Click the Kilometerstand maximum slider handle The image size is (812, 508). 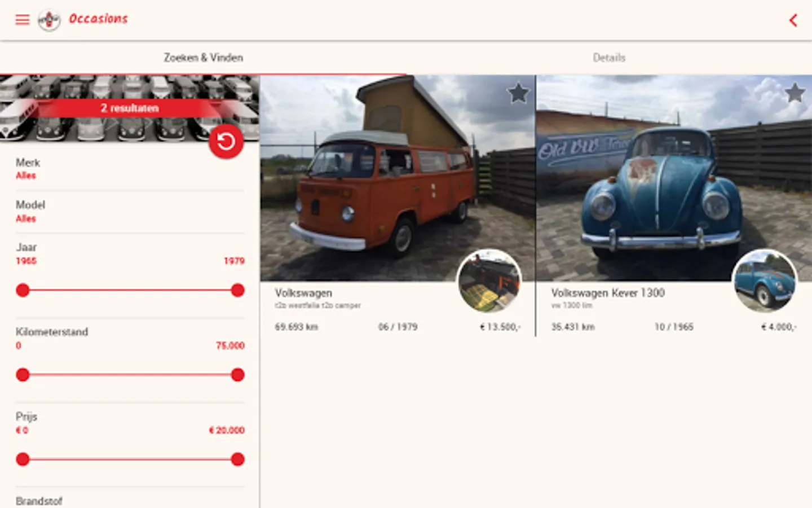coord(238,375)
